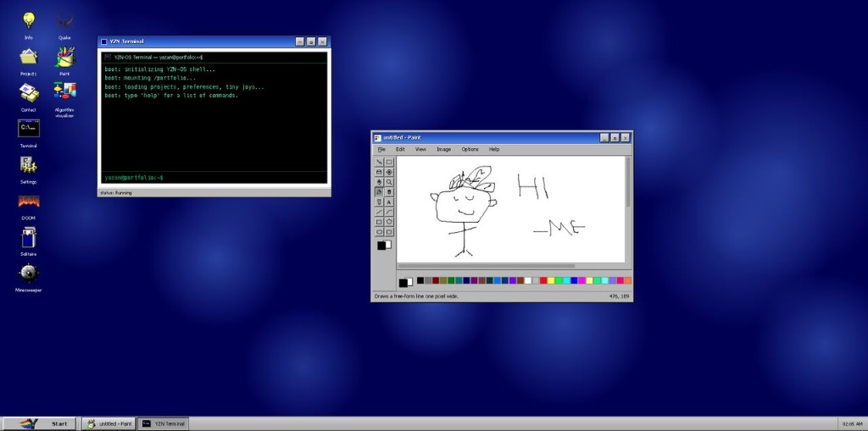Click 'Draws a free-form line' status text
This screenshot has width=868, height=431.
click(x=417, y=296)
